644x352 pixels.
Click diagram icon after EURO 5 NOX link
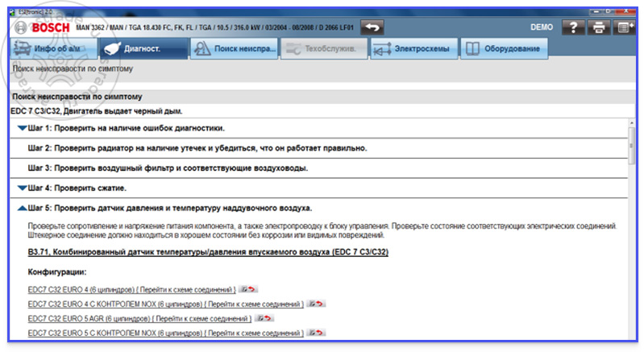tap(316, 333)
